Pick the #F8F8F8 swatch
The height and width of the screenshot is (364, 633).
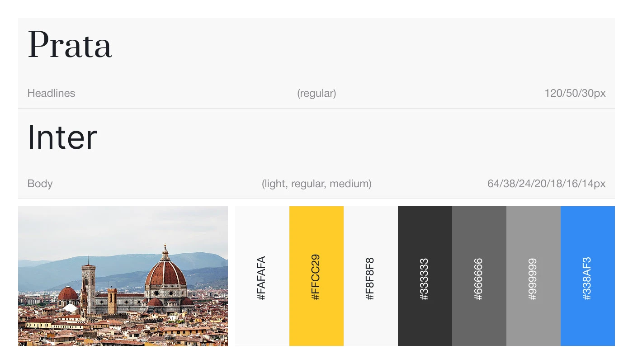click(x=371, y=276)
